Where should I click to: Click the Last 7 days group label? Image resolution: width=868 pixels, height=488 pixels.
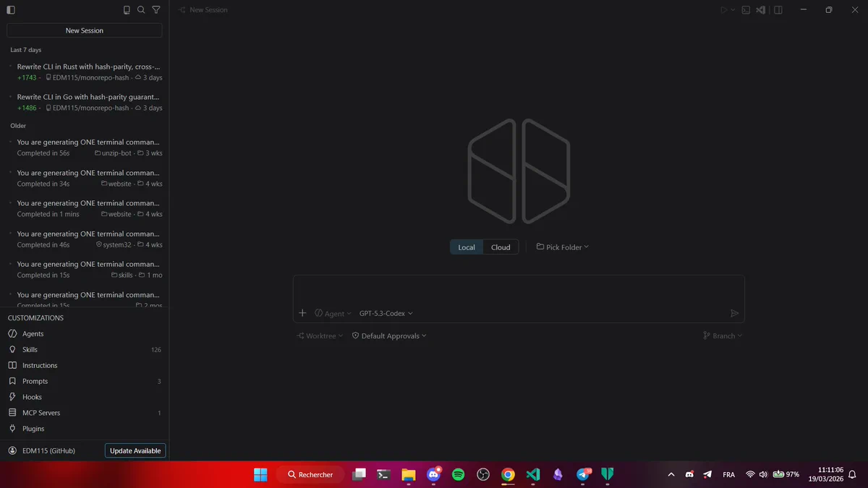pos(26,50)
